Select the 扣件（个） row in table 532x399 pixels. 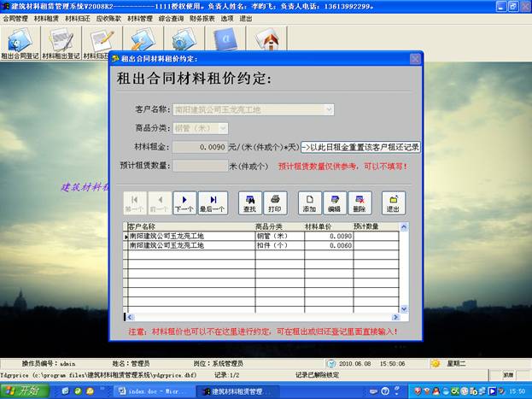256,245
